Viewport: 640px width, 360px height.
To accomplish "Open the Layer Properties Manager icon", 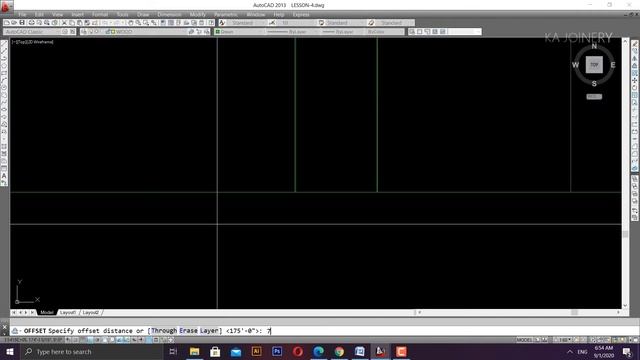I will click(x=84, y=31).
